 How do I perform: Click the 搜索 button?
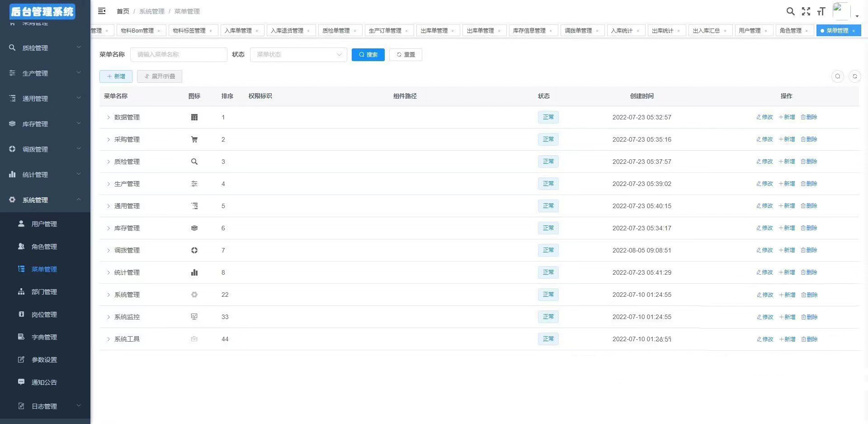click(x=368, y=54)
